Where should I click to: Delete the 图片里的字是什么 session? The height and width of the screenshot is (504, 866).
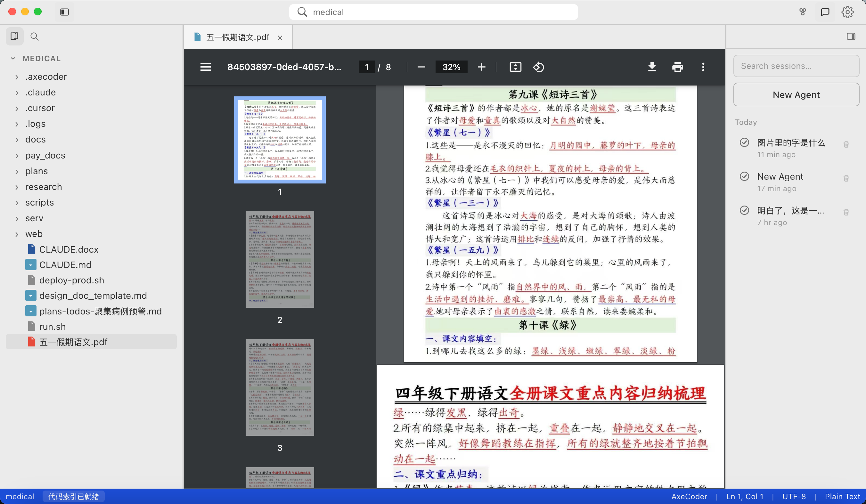(846, 145)
